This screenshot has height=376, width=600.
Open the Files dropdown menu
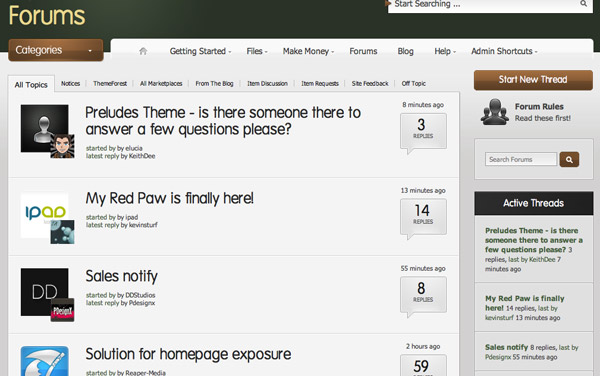pyautogui.click(x=257, y=51)
